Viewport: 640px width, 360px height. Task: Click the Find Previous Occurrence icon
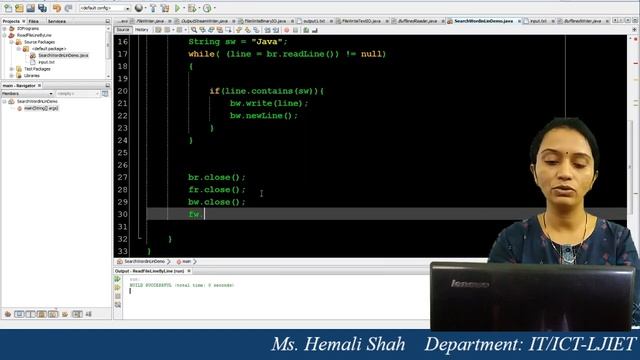tap(202, 30)
